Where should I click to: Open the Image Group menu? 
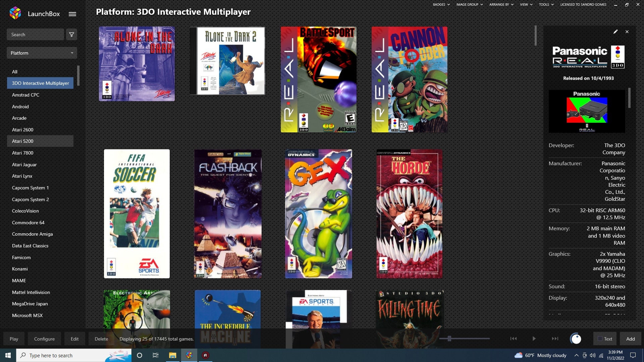click(x=470, y=4)
